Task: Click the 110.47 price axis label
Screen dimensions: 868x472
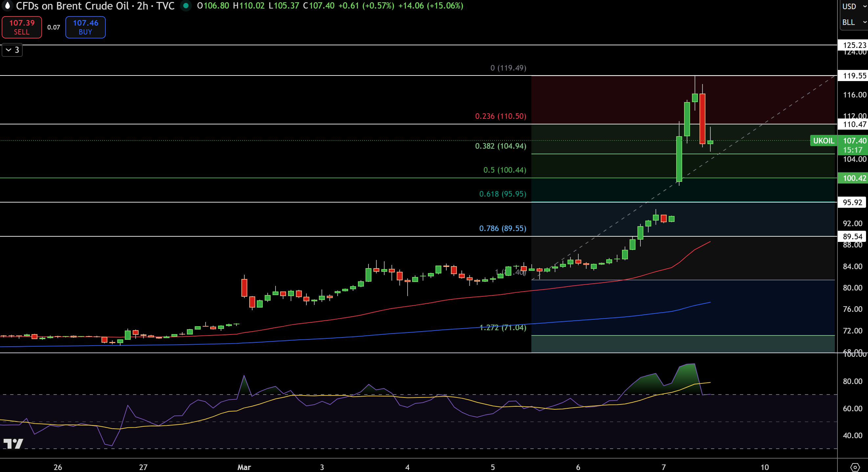Action: pyautogui.click(x=853, y=124)
